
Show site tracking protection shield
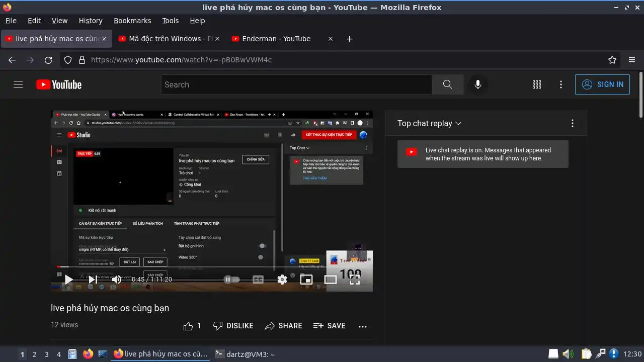[68, 60]
